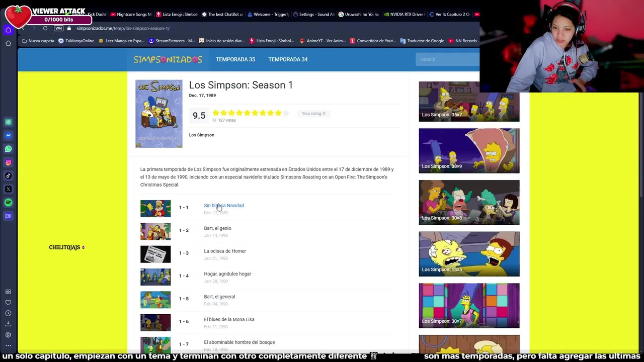Open the Season 1 poster image
The image size is (644, 362).
(159, 114)
